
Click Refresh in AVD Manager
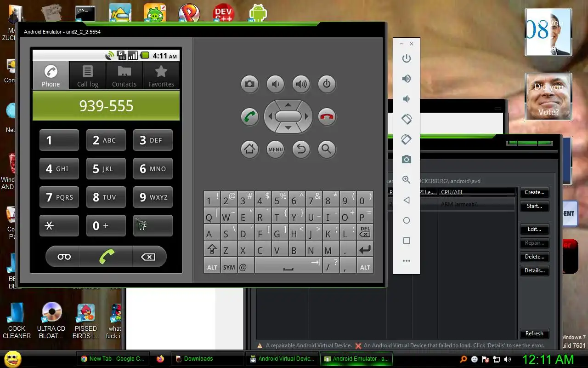[x=534, y=333]
